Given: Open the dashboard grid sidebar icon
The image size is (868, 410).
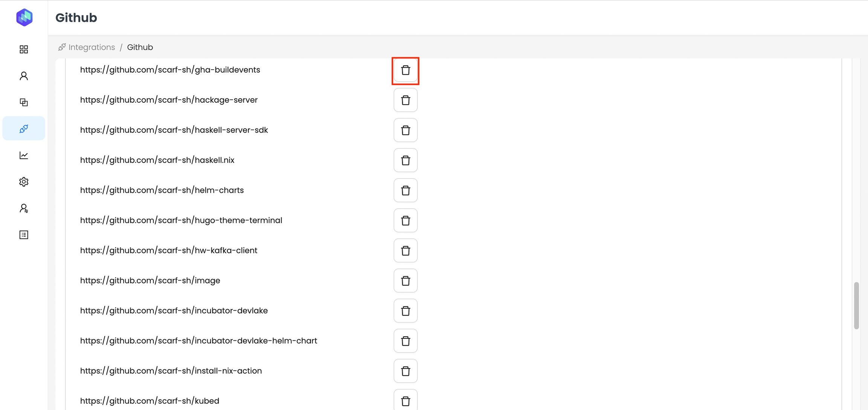Looking at the screenshot, I should coord(24,49).
